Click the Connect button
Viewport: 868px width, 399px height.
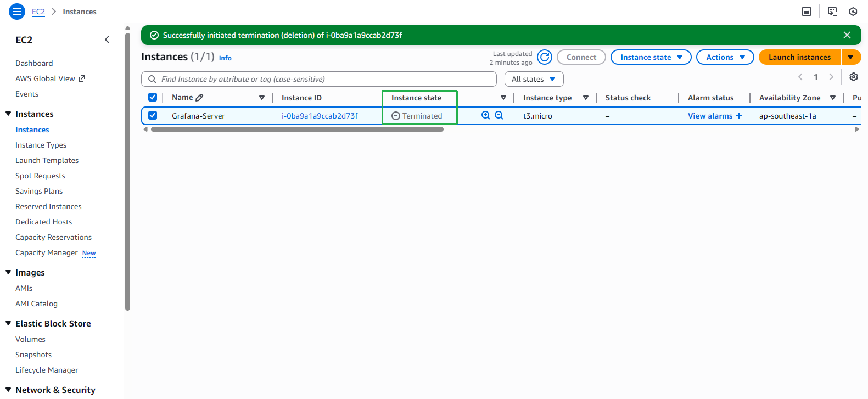pos(581,57)
